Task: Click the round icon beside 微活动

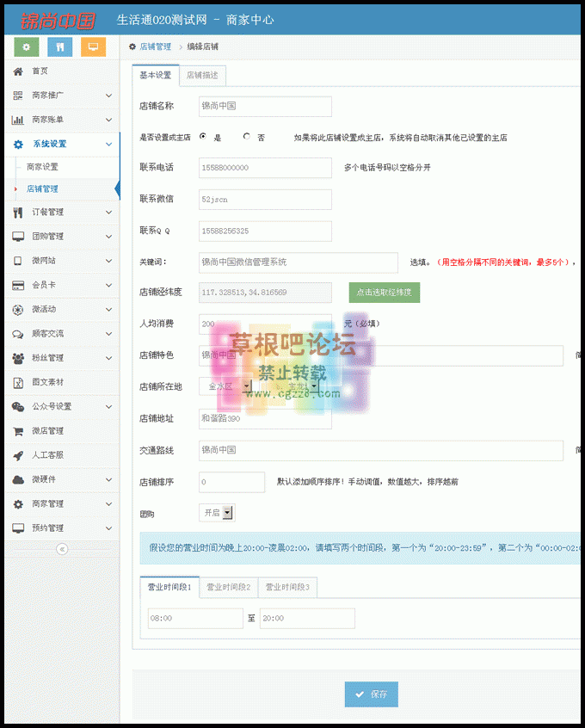Action: coord(18,310)
